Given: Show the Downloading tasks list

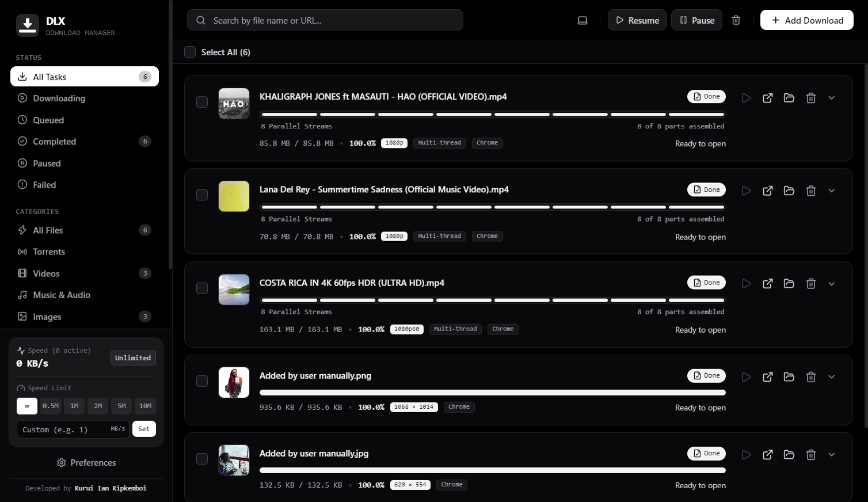Looking at the screenshot, I should point(85,98).
